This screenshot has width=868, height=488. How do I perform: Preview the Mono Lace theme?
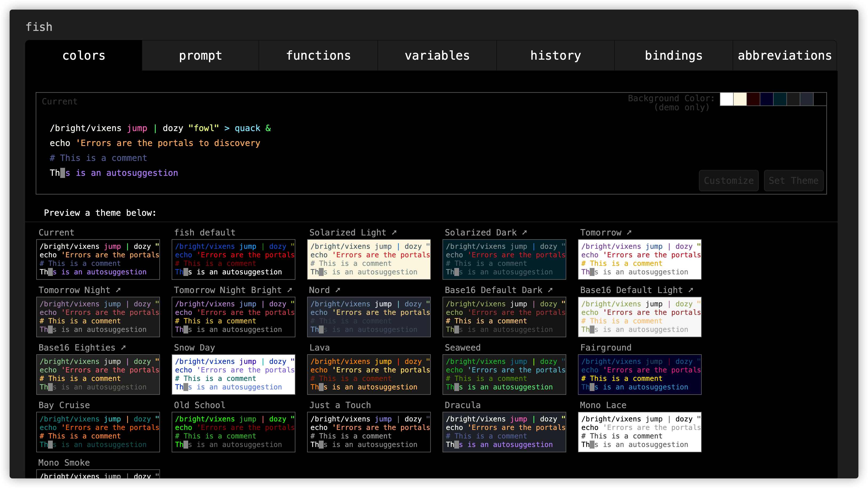point(640,432)
